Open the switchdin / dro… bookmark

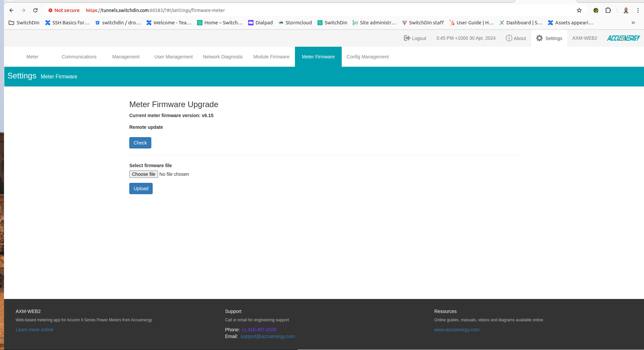(x=118, y=23)
